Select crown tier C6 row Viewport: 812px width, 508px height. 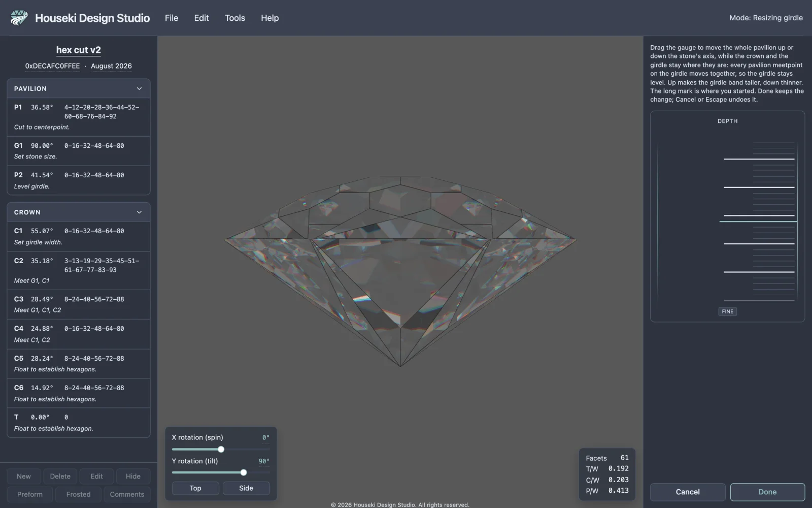[x=79, y=393]
